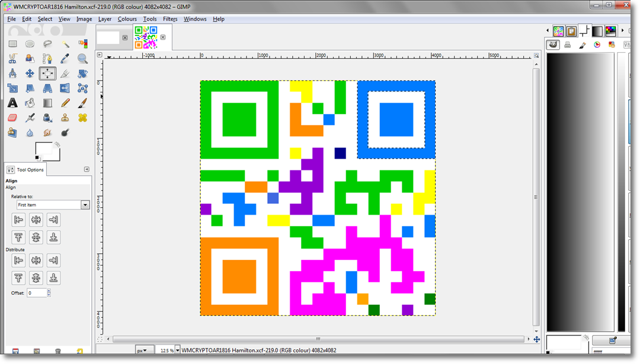The image size is (640, 364).
Task: Select the Scissors Select tool
Action: point(12,59)
